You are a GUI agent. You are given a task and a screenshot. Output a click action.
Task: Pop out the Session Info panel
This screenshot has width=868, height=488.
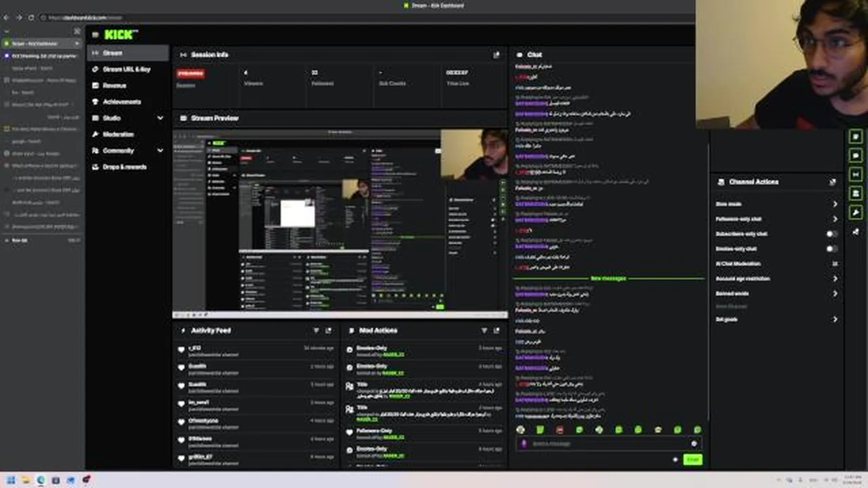pyautogui.click(x=496, y=55)
